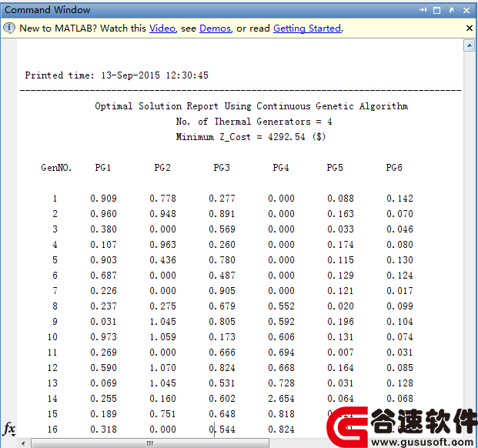Click value 0.694 in row 11

[x=281, y=353]
